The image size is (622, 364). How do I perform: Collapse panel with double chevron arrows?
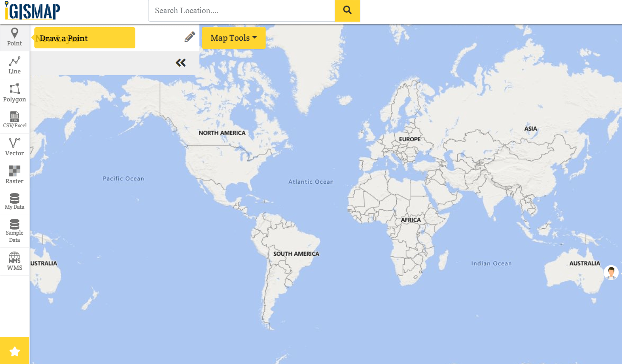tap(181, 63)
